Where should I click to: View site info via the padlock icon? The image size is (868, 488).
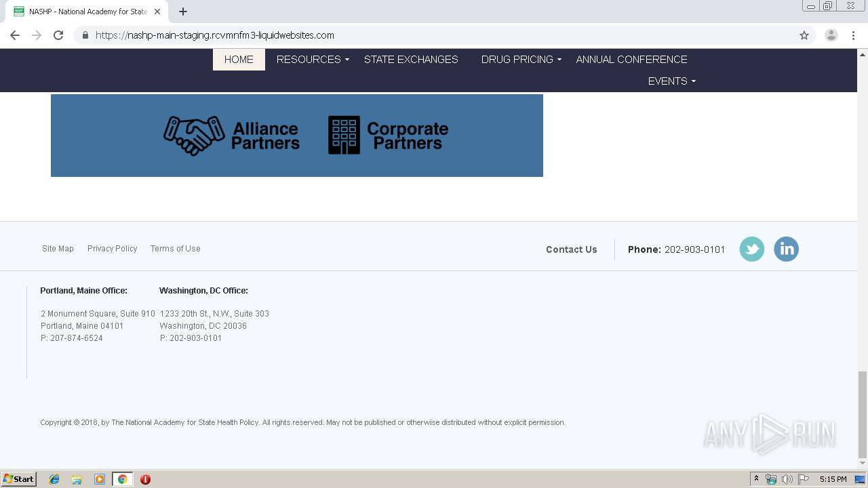coord(85,35)
